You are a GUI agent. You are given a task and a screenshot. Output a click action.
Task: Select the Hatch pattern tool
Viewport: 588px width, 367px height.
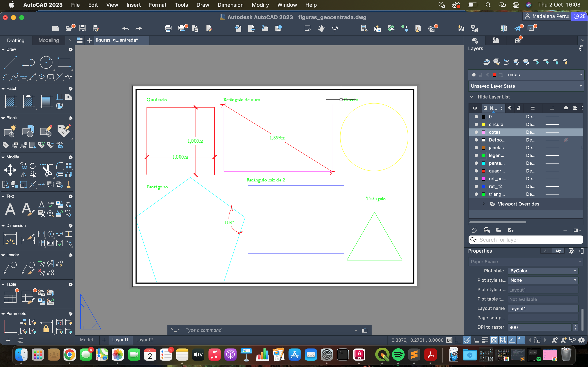coord(10,102)
